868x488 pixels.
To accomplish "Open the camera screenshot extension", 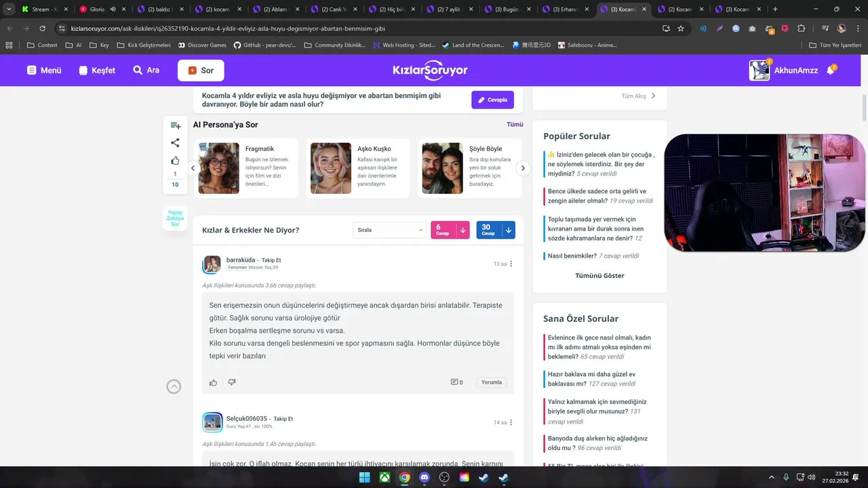I will click(752, 28).
